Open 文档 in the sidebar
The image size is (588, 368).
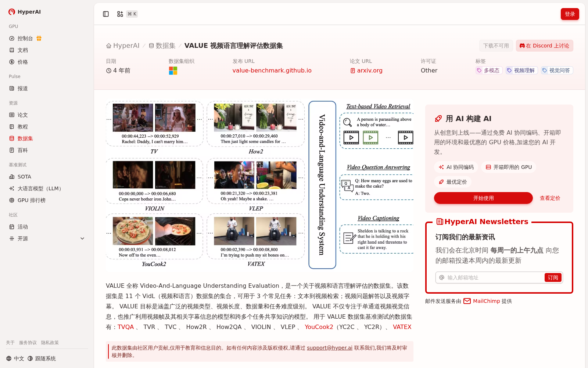47,50
